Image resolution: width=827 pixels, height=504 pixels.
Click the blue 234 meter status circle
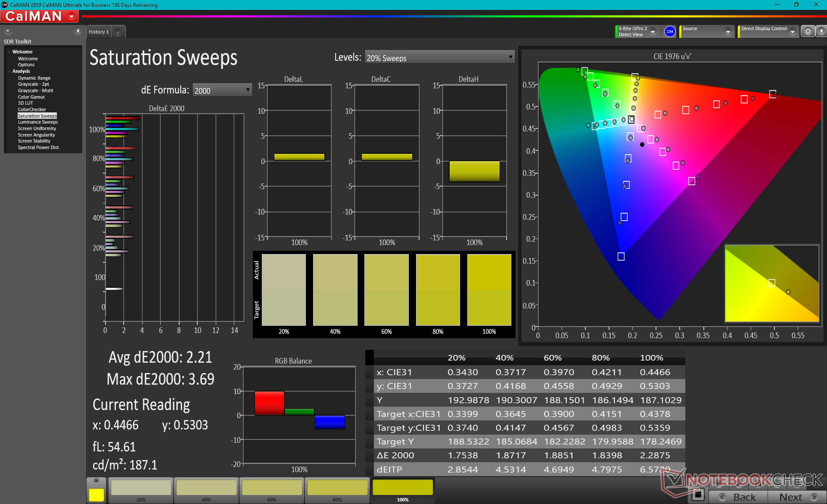669,31
